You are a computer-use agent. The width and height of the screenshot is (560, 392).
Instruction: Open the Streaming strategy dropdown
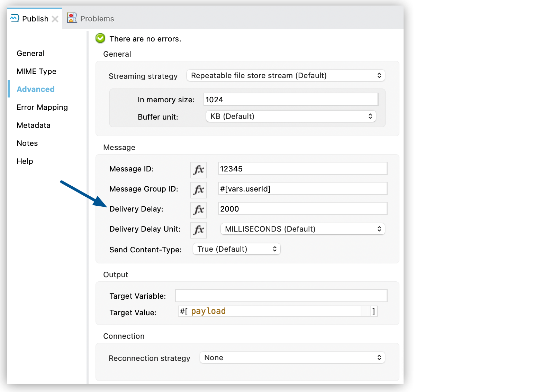point(285,75)
